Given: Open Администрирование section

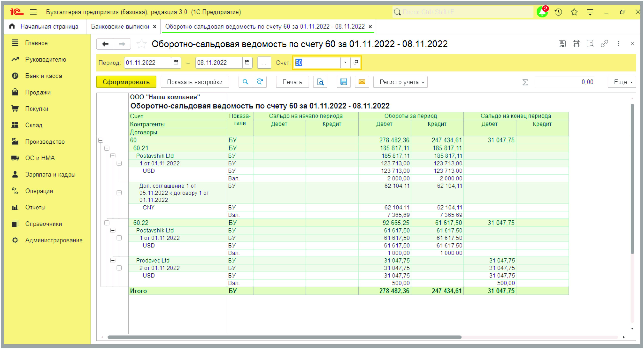Looking at the screenshot, I should point(47,240).
